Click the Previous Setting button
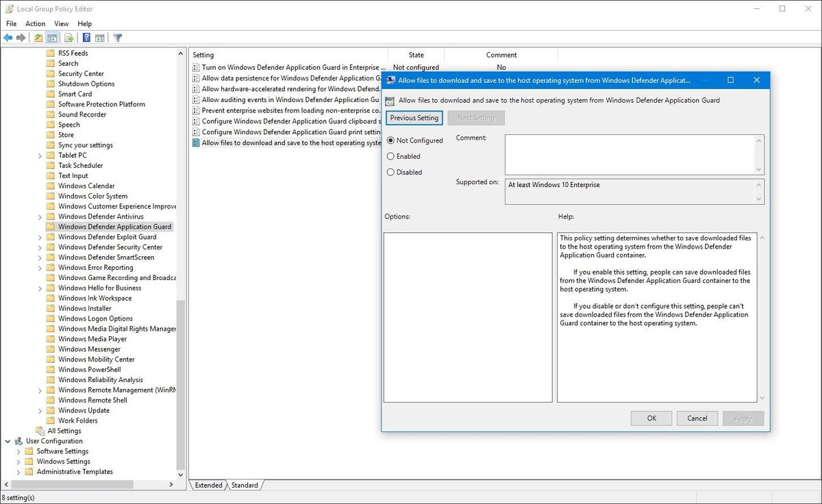Screen dimensions: 822x504 coord(414,117)
